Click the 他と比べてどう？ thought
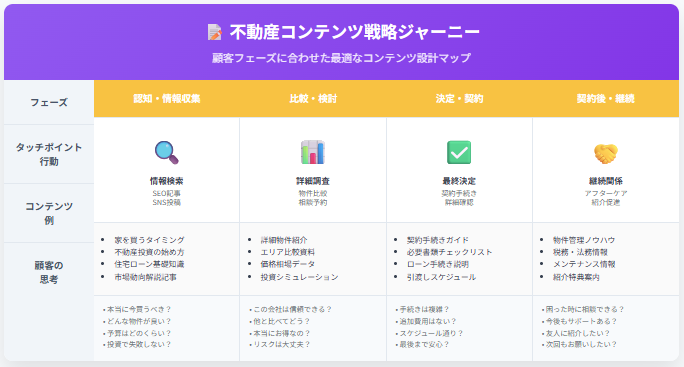Image resolution: width=684 pixels, height=367 pixels. (x=282, y=321)
